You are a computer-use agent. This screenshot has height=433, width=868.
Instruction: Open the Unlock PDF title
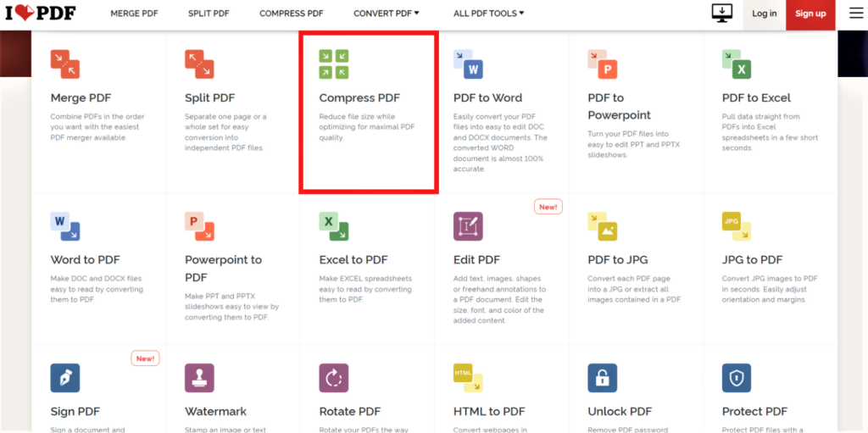point(620,412)
